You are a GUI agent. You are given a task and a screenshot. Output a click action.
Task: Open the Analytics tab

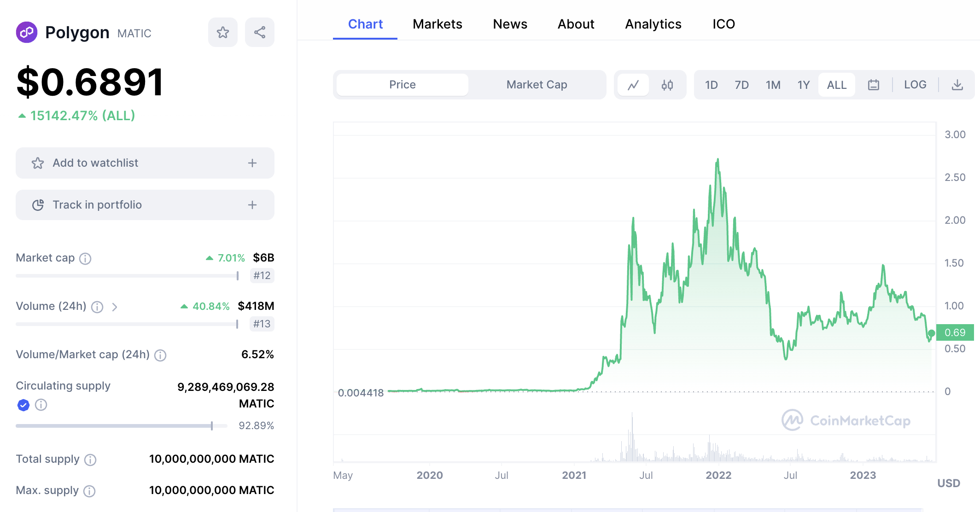(653, 24)
